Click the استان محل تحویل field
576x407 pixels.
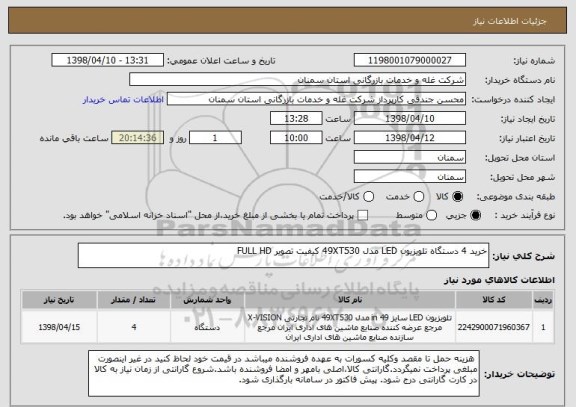pyautogui.click(x=410, y=157)
